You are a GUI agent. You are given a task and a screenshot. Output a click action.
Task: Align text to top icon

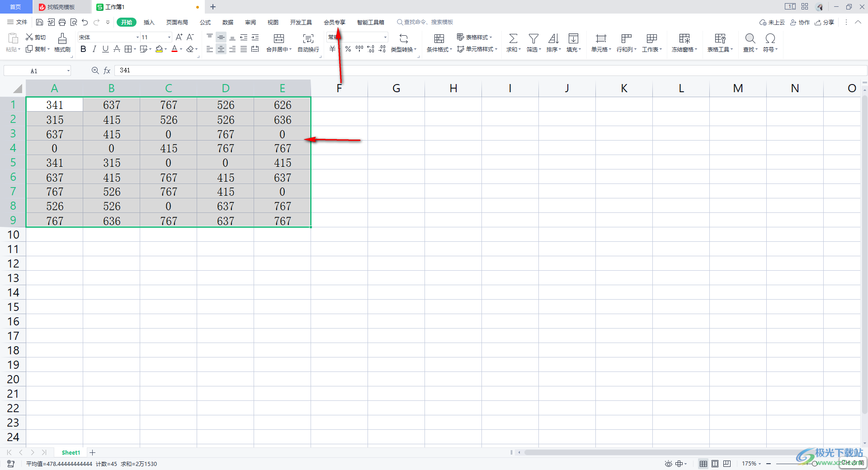[209, 37]
